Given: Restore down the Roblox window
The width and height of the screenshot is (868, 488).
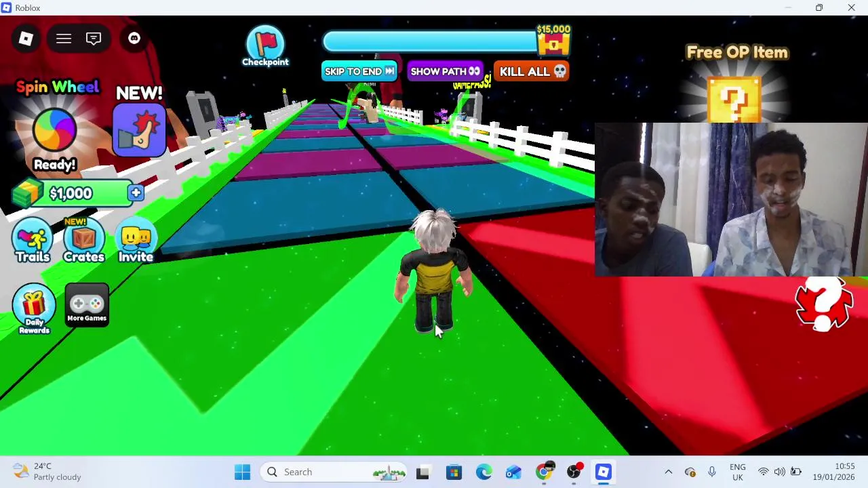Looking at the screenshot, I should coord(819,7).
